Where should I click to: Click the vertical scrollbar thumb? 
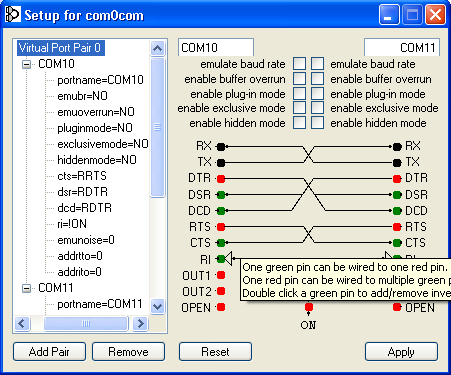(x=157, y=127)
